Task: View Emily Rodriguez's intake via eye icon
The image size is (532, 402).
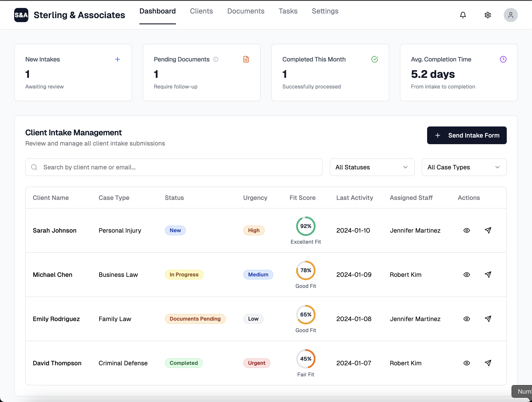Action: point(466,319)
